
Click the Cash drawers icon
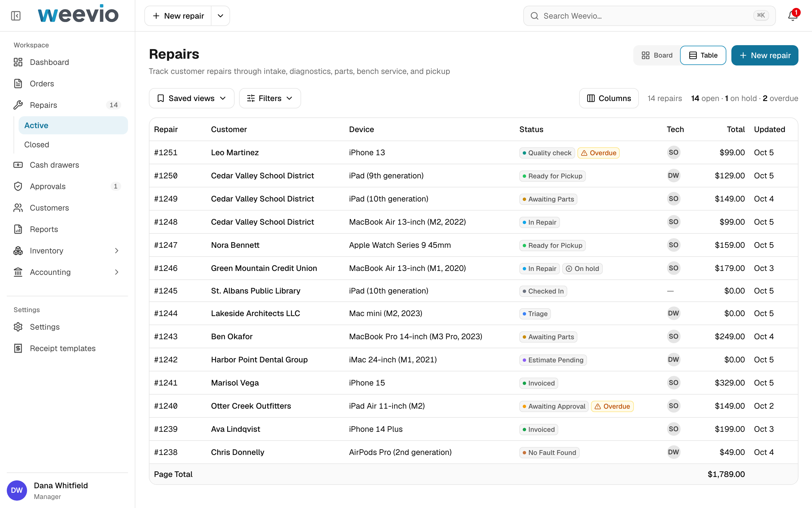click(x=18, y=165)
